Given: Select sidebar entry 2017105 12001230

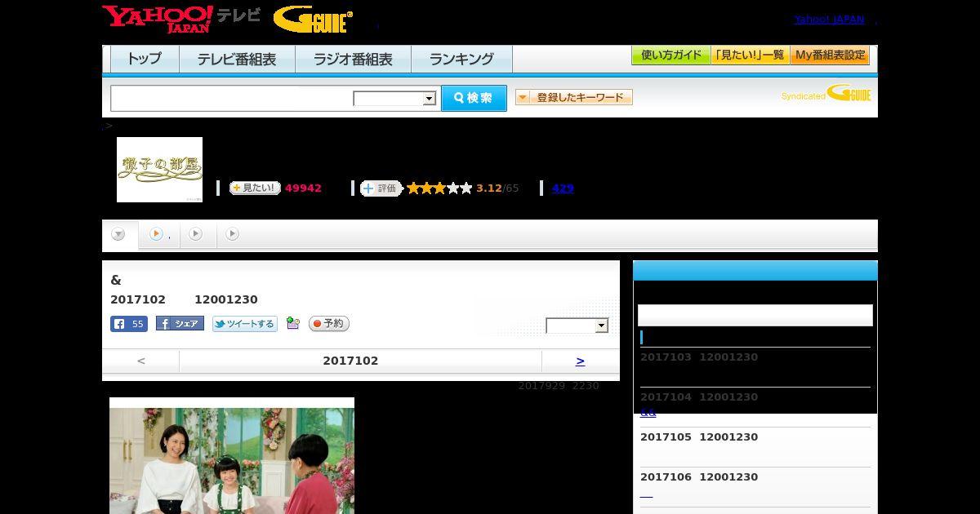Looking at the screenshot, I should tap(699, 437).
